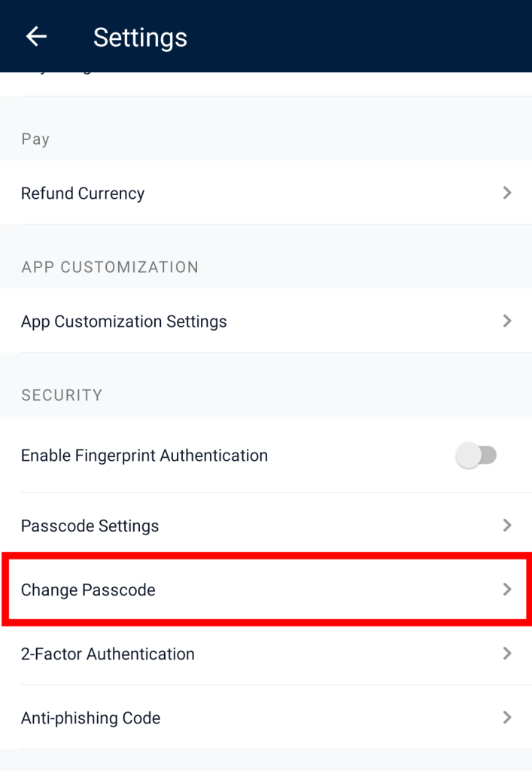Tap the APP CUSTOMIZATION section header
Viewport: 532px width, 771px height.
coord(109,267)
